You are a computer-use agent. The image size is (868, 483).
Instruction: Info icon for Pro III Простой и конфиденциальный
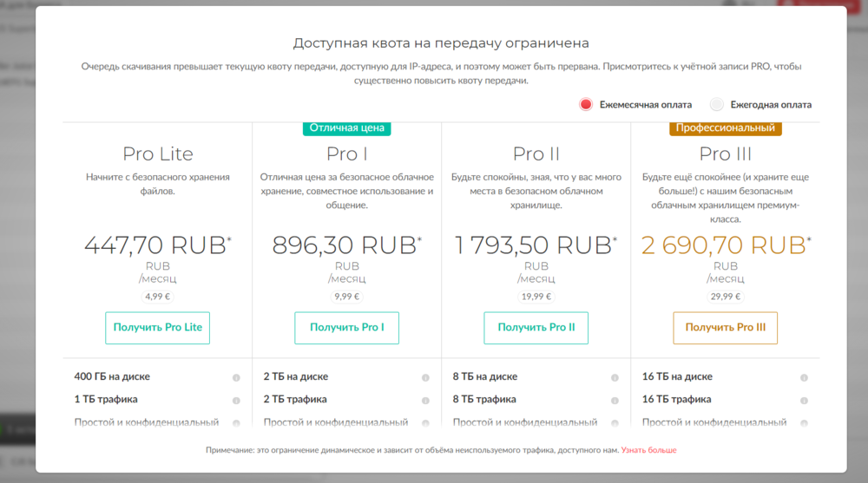click(804, 423)
